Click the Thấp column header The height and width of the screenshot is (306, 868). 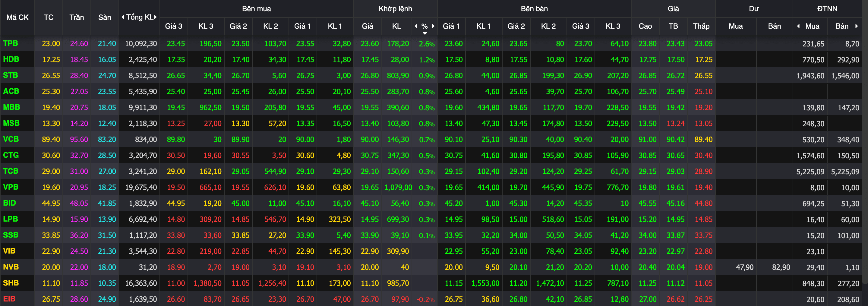click(x=701, y=26)
